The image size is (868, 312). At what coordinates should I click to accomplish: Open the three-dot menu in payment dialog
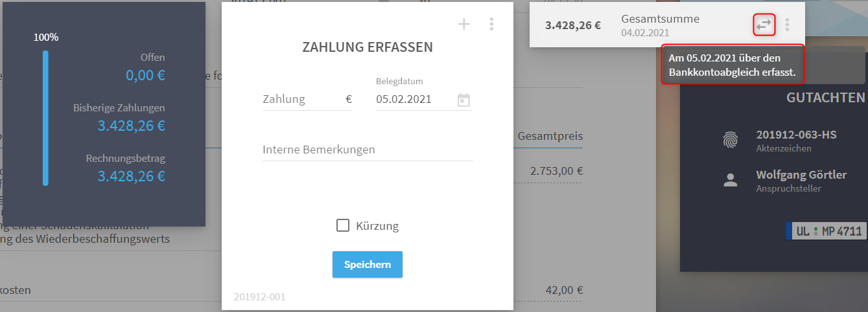(491, 25)
